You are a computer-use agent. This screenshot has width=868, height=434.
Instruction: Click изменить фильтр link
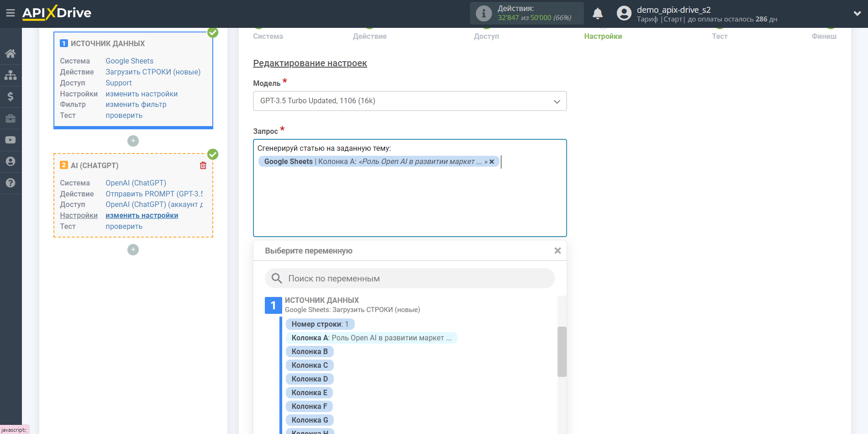136,104
